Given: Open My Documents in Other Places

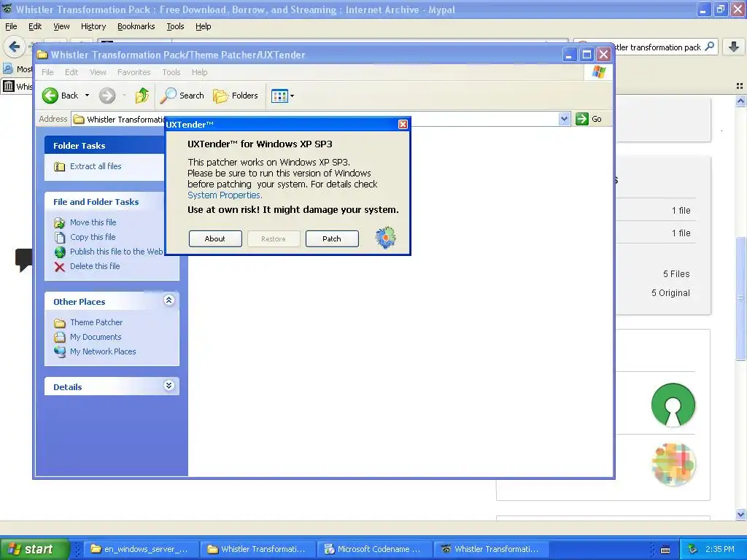Looking at the screenshot, I should 96,337.
